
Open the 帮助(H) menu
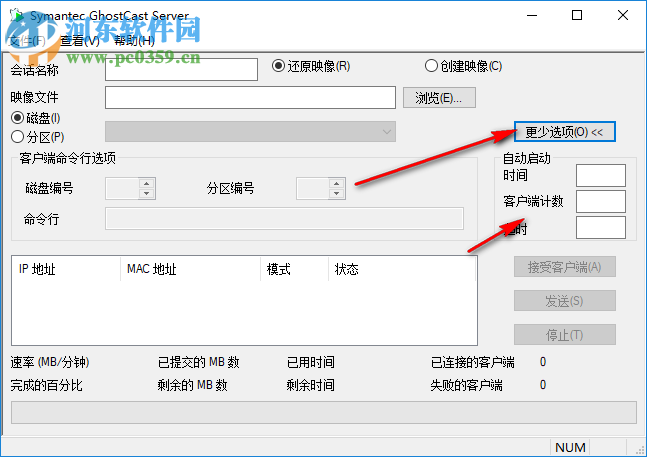[135, 40]
